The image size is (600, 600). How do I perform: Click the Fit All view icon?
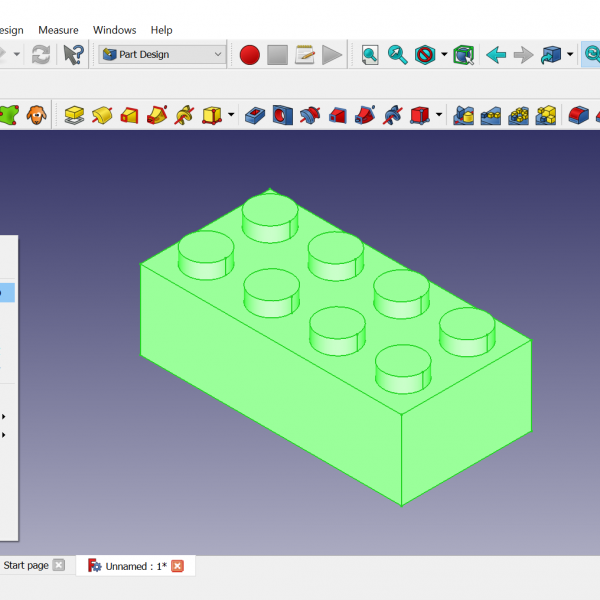click(370, 55)
